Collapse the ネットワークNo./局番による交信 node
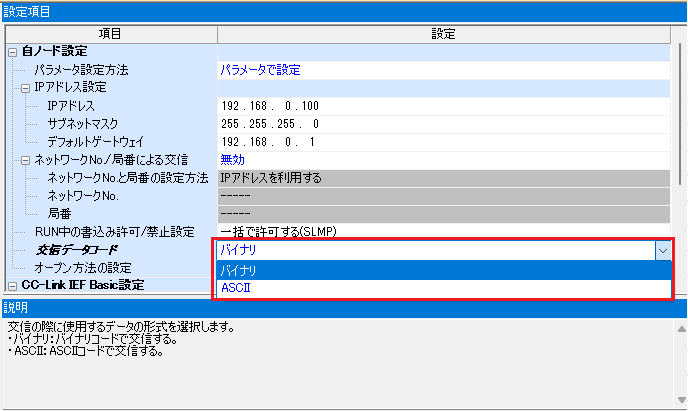 pos(25,161)
